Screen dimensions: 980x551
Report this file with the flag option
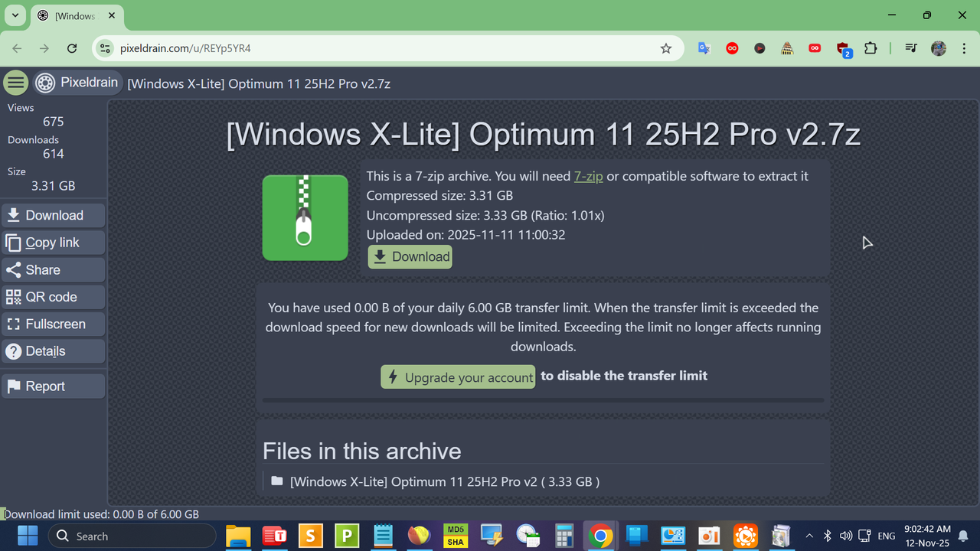tap(53, 386)
